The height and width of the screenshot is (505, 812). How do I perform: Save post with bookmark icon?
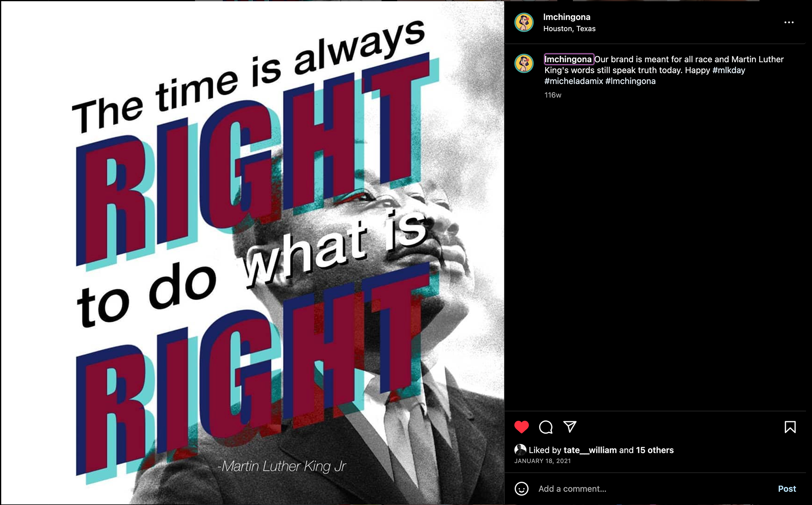(790, 427)
